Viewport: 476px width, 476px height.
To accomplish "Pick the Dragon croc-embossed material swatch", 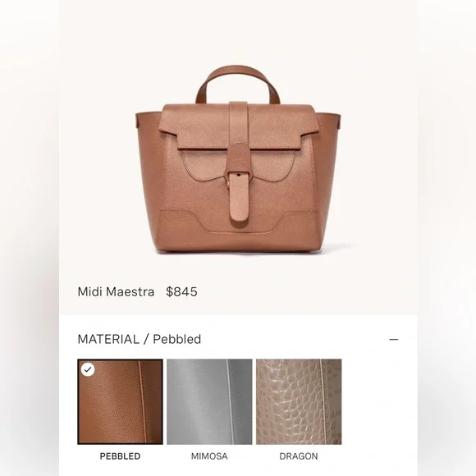I will [x=299, y=401].
